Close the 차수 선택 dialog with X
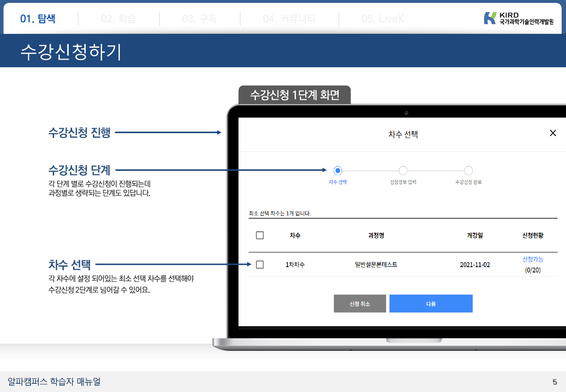The width and height of the screenshot is (566, 392). pos(553,133)
